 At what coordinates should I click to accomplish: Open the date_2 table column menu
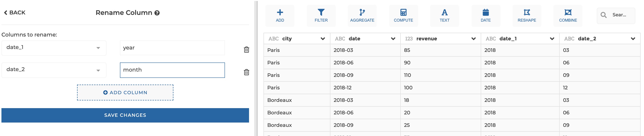633,39
